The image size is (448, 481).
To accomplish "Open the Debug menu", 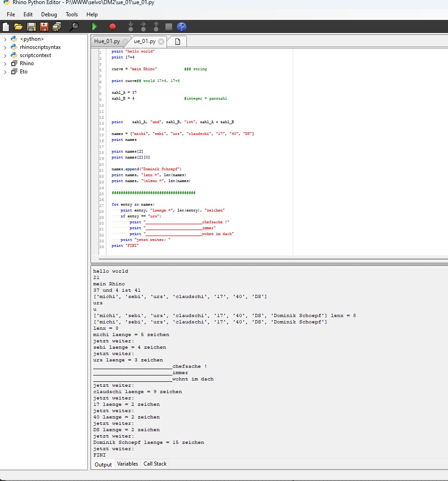I will pos(48,14).
